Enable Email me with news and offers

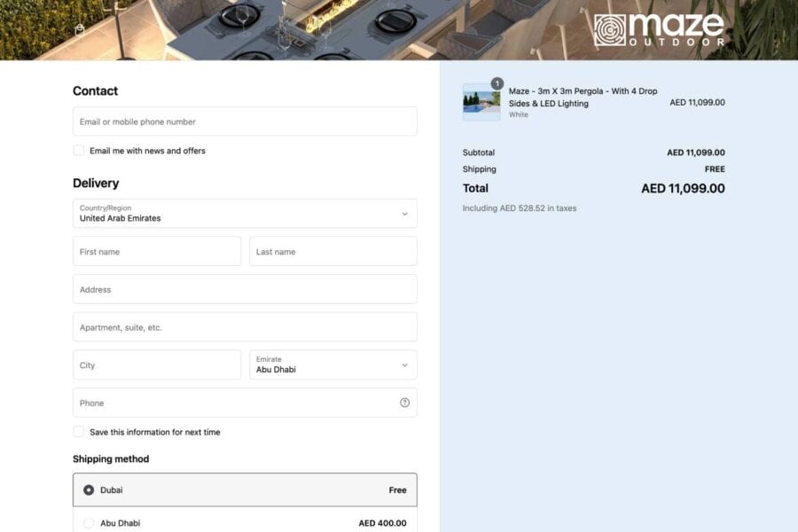point(79,151)
